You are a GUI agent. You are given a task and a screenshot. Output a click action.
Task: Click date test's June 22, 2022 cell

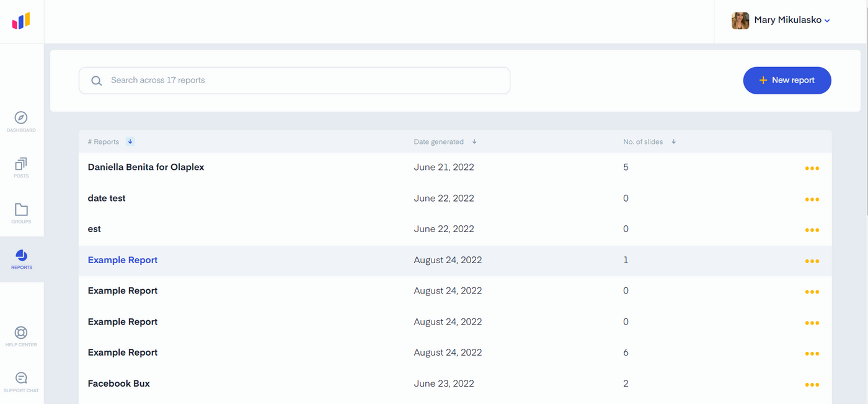tap(444, 198)
